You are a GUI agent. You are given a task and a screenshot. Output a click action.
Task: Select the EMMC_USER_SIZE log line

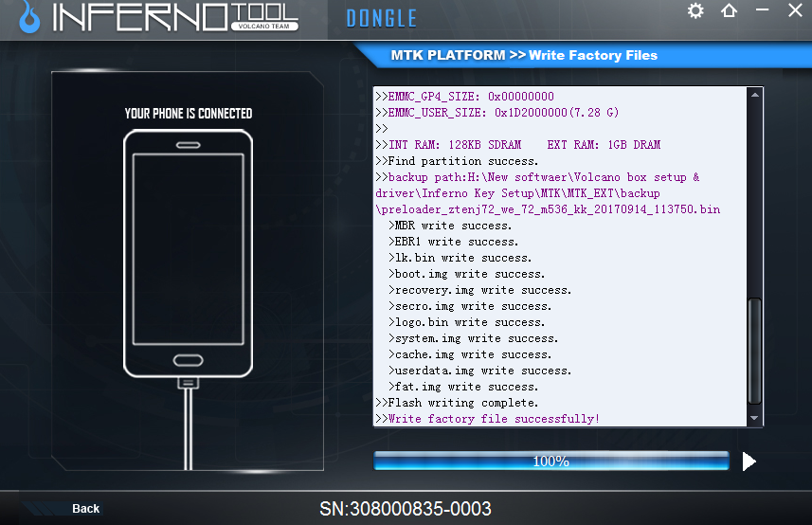[497, 113]
